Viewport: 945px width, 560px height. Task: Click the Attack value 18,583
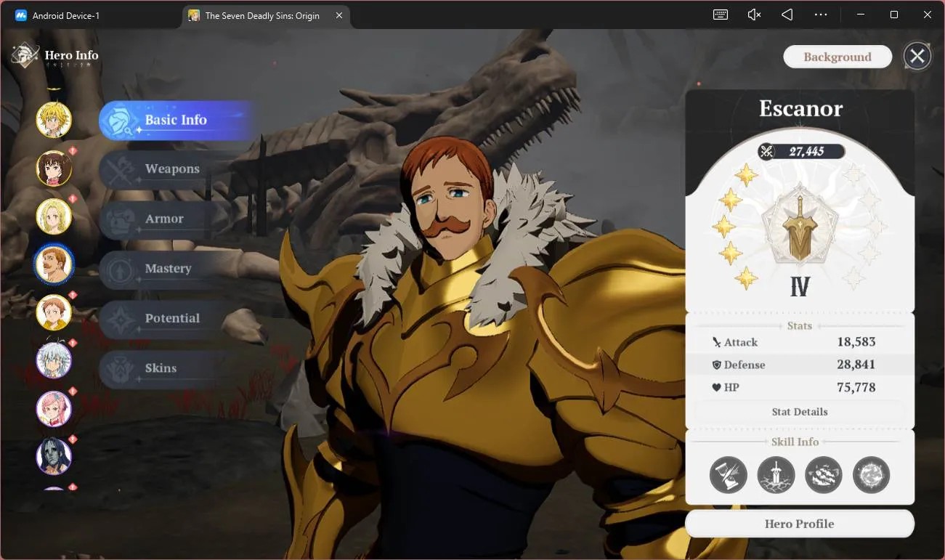[856, 342]
